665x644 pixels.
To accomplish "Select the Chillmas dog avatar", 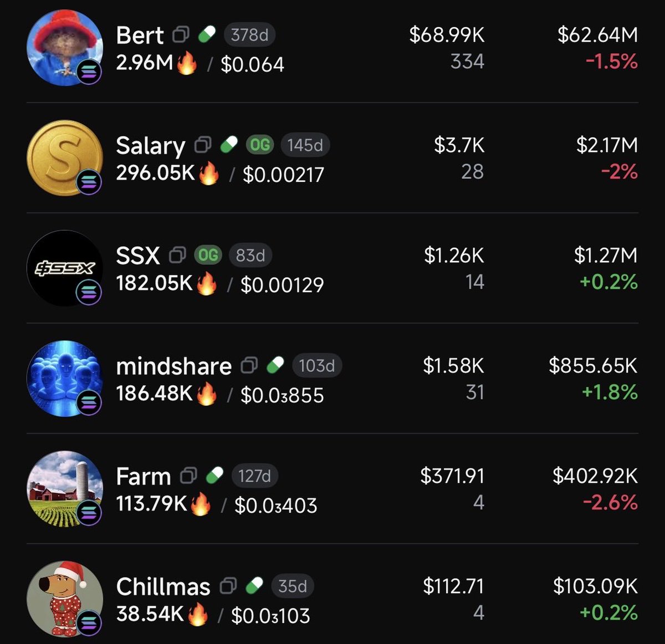I will pyautogui.click(x=65, y=599).
